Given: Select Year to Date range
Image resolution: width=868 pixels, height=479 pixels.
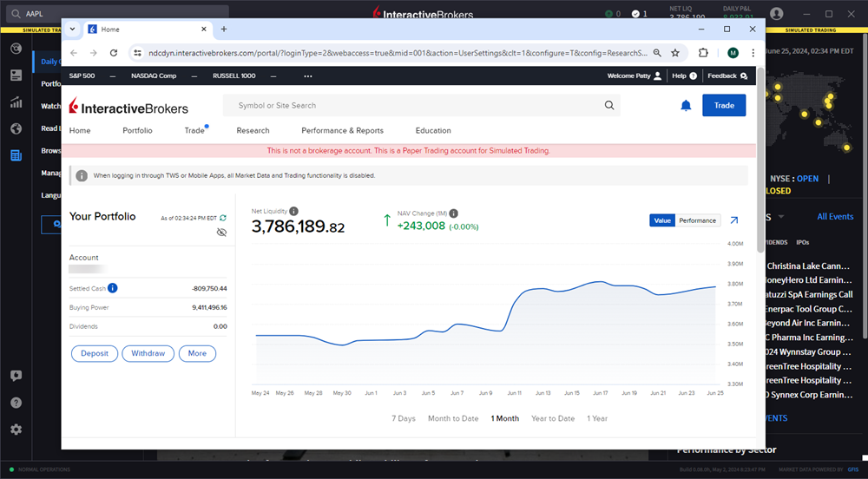Looking at the screenshot, I should (x=553, y=418).
